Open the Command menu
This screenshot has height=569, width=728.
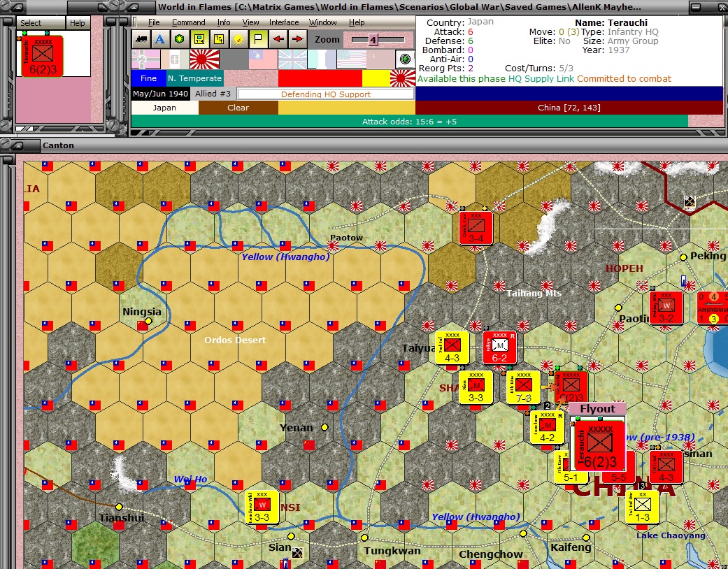click(188, 22)
